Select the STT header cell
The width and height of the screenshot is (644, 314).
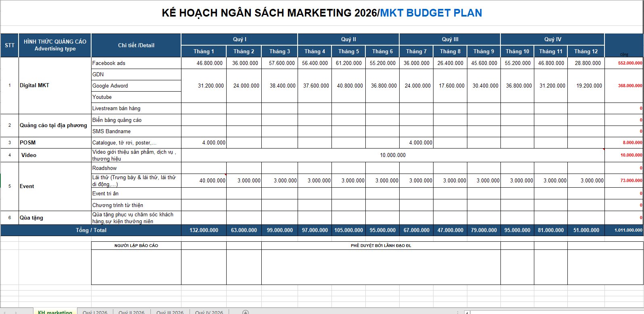coord(10,45)
